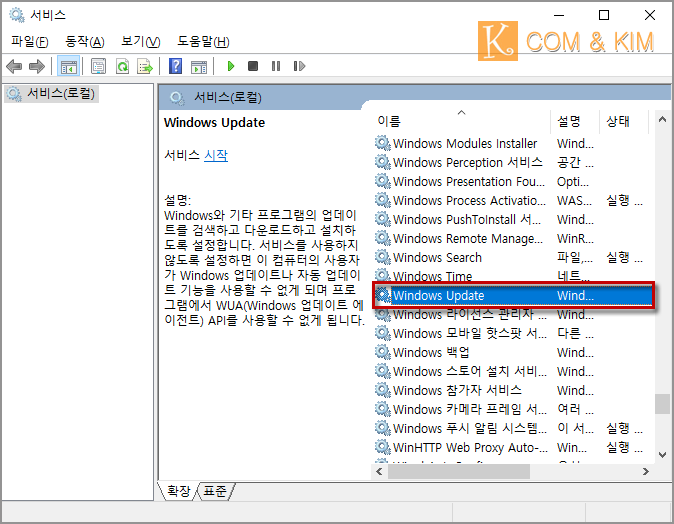Toggle the show/hide action pane icon

[x=199, y=66]
